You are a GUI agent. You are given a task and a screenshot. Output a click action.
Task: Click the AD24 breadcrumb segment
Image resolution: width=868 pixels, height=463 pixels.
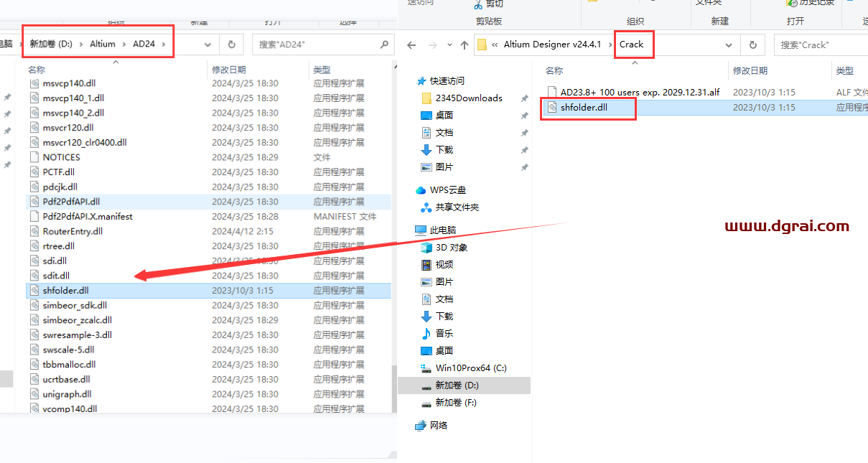tap(144, 44)
